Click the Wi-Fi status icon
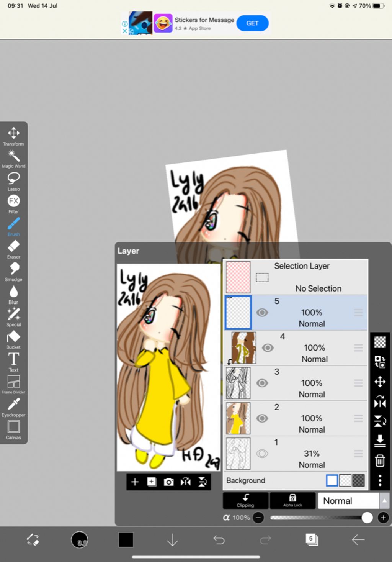The image size is (392, 562). tap(332, 6)
